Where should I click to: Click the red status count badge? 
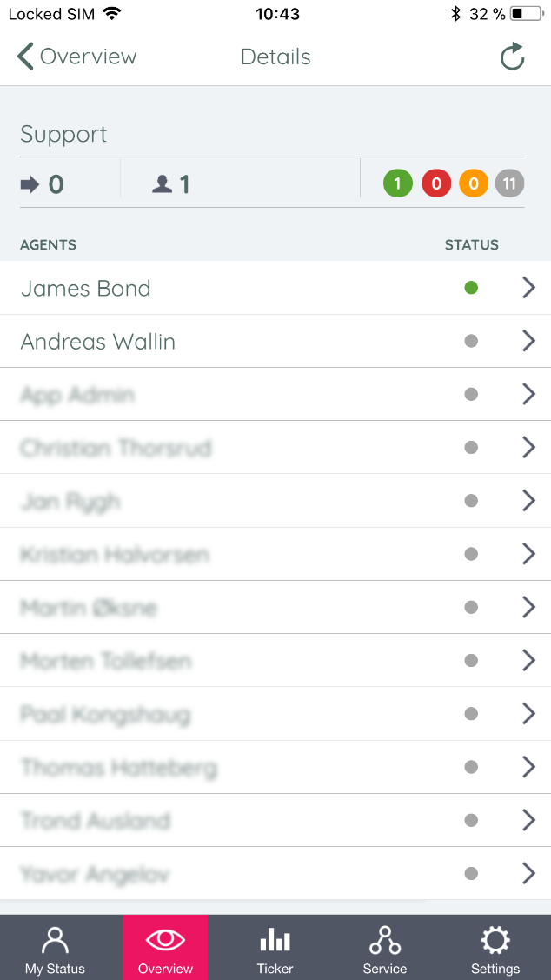(435, 183)
